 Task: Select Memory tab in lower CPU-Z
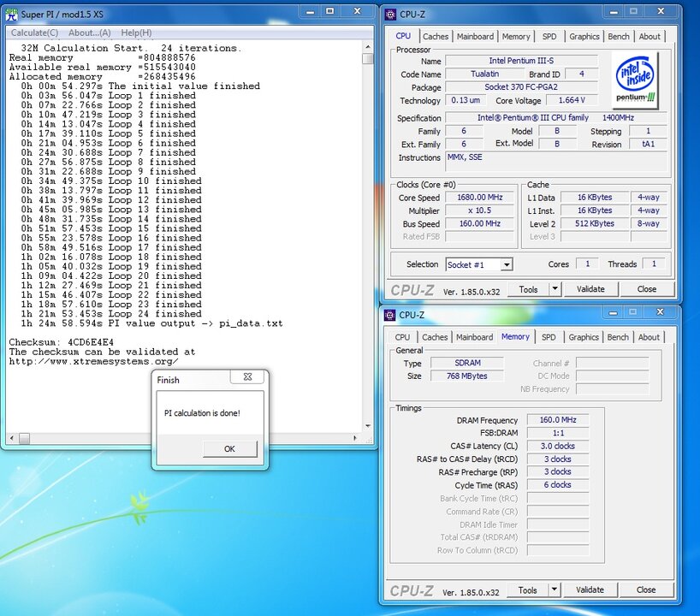pos(515,336)
